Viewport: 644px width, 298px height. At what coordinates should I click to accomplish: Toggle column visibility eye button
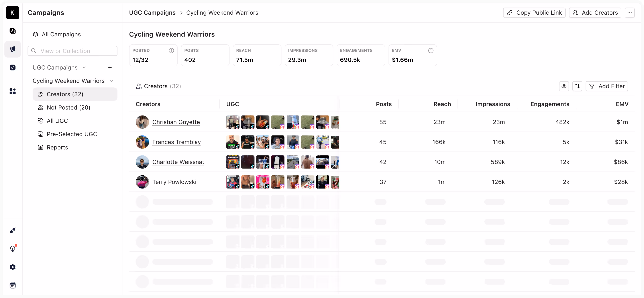(564, 86)
